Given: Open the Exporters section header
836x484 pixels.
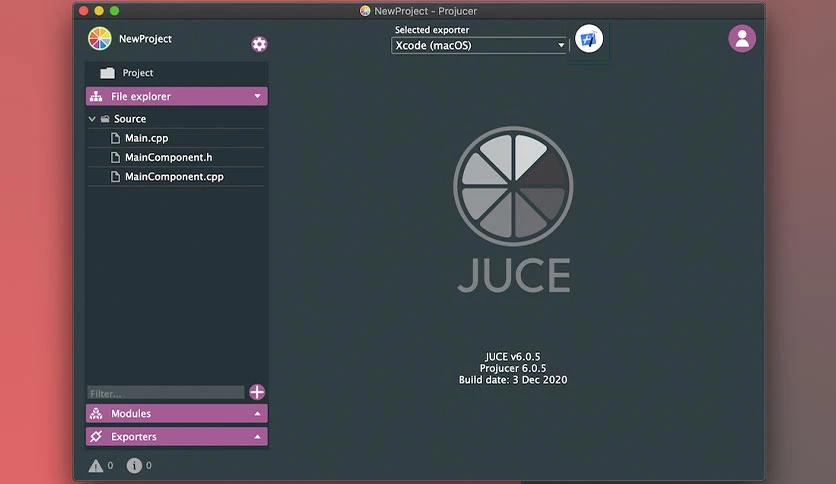Looking at the screenshot, I should point(176,437).
